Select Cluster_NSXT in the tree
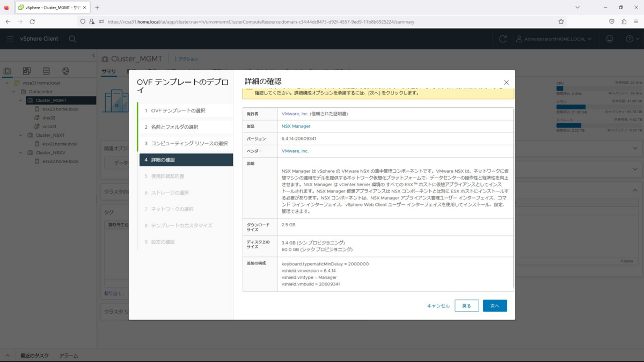Viewport: 644px width, 362px height. (50, 135)
